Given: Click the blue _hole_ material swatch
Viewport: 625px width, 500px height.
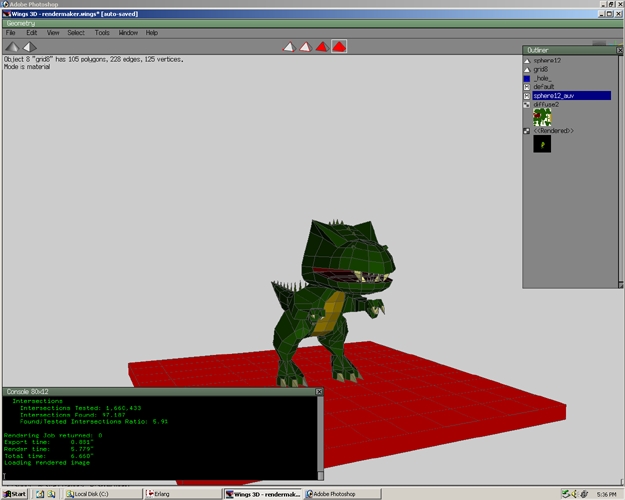Looking at the screenshot, I should (527, 79).
